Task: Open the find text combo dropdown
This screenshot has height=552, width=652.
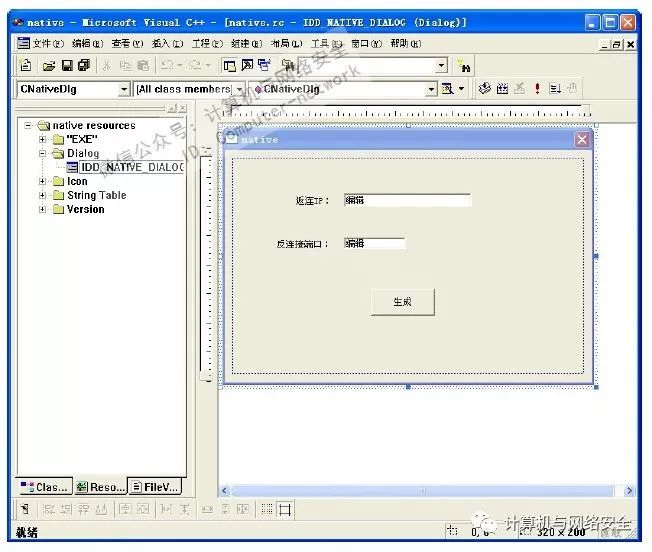Action: click(x=441, y=65)
